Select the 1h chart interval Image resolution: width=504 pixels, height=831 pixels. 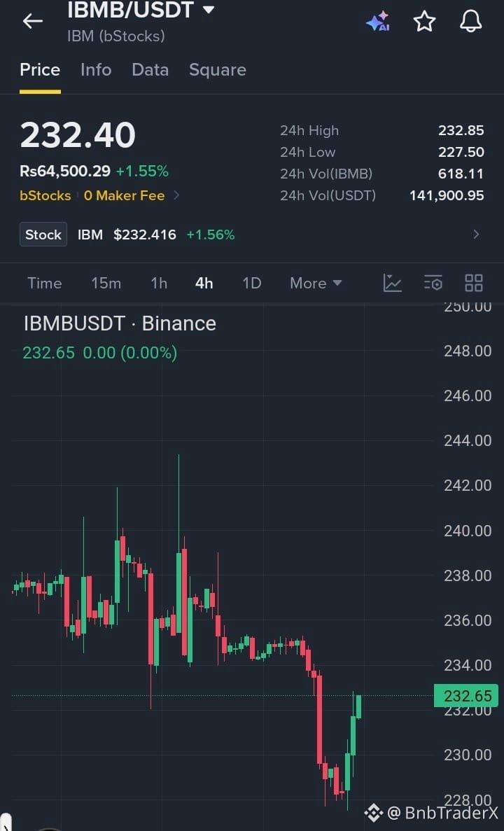pyautogui.click(x=159, y=283)
